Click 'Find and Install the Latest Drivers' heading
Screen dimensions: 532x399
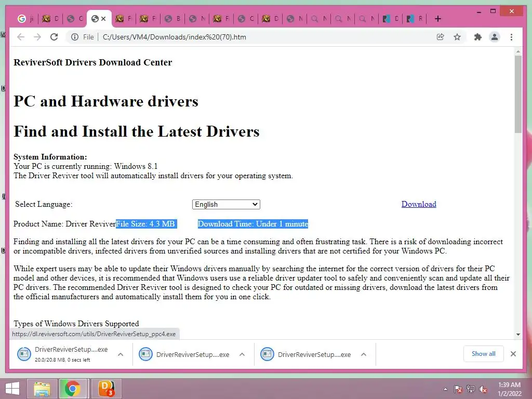click(137, 131)
